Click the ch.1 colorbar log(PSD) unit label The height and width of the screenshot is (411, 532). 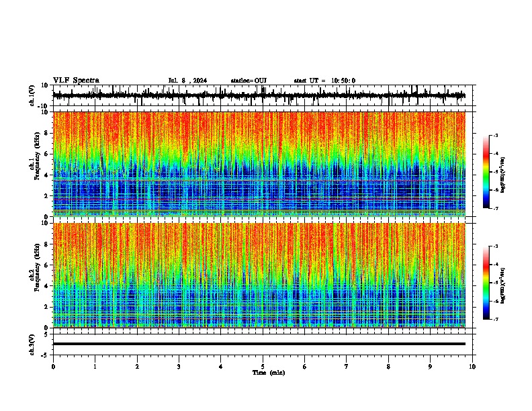point(503,175)
